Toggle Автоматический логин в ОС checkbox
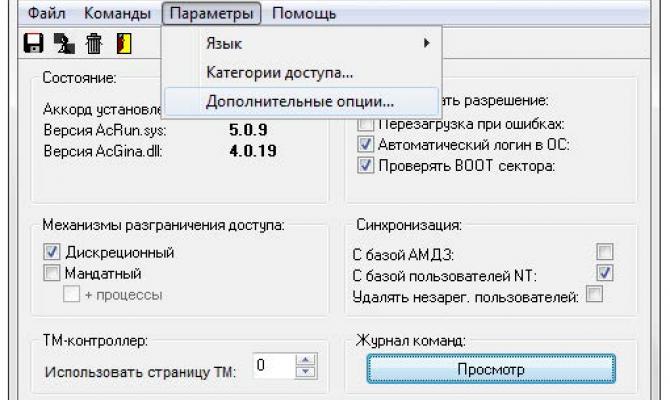This screenshot has width=670, height=400. coord(365,143)
